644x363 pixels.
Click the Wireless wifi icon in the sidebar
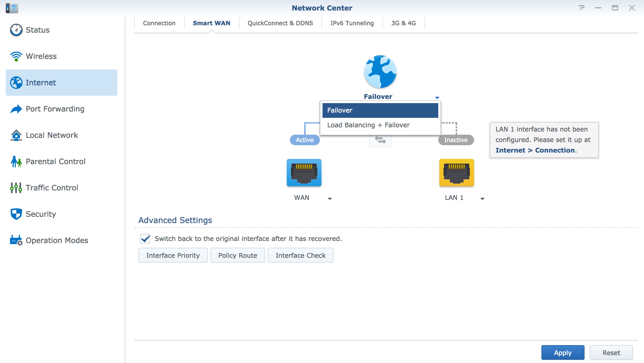16,56
